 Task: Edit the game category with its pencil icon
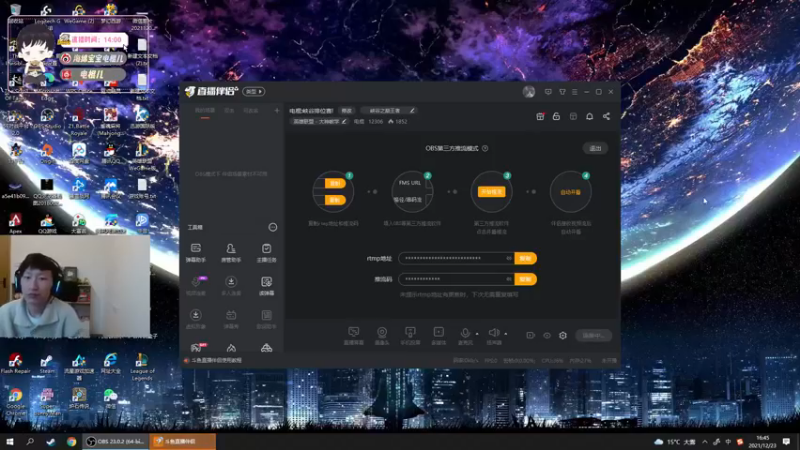pyautogui.click(x=344, y=121)
